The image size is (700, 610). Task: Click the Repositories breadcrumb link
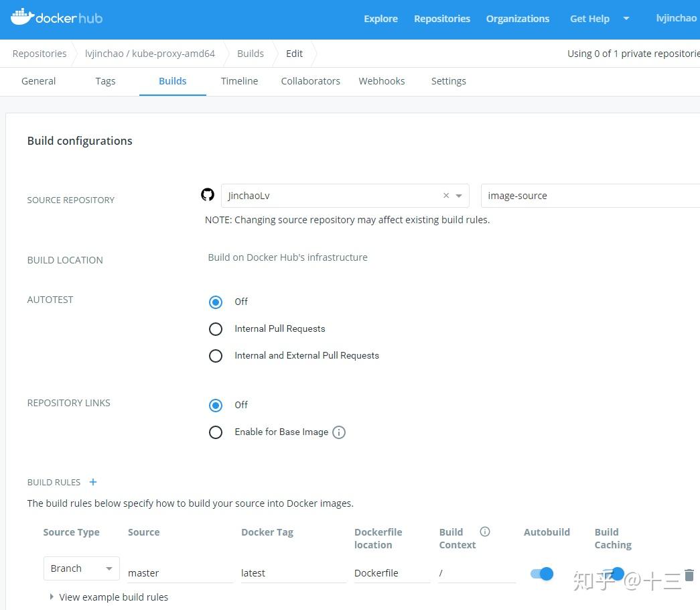(39, 53)
